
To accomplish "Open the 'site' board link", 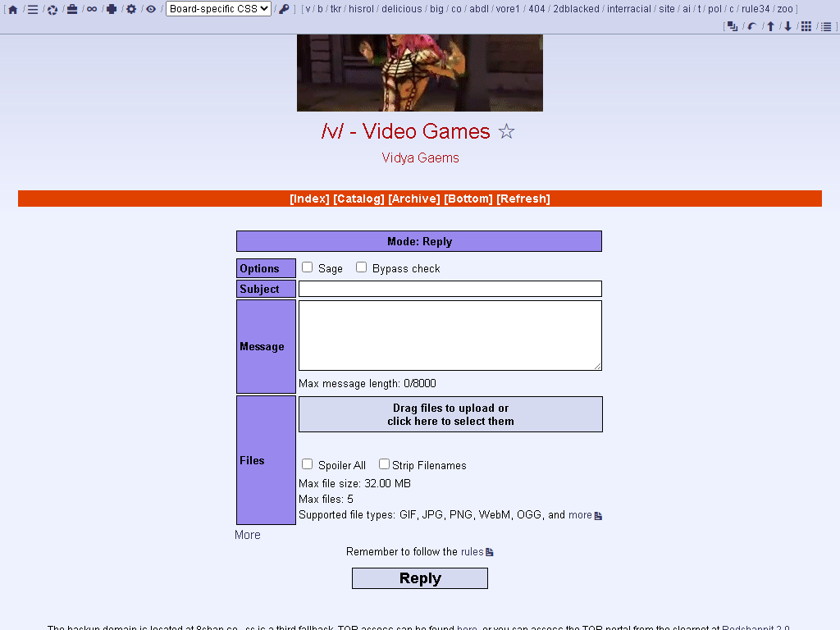I will tap(667, 9).
